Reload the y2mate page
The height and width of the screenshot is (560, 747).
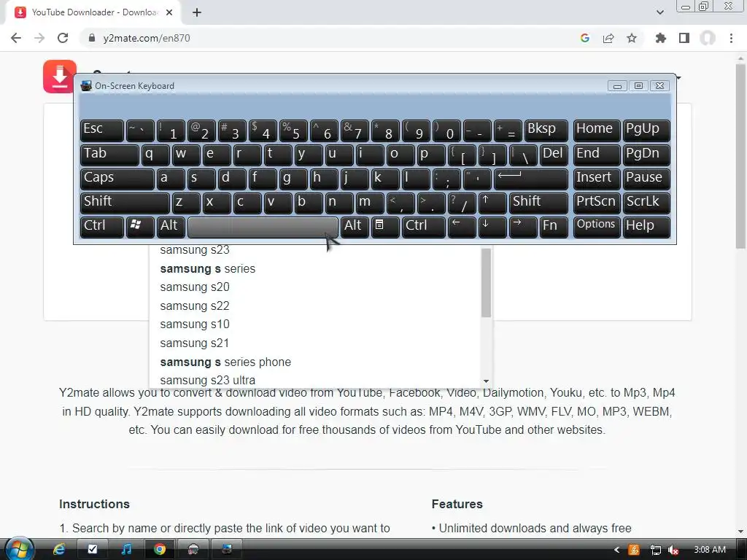click(x=63, y=38)
